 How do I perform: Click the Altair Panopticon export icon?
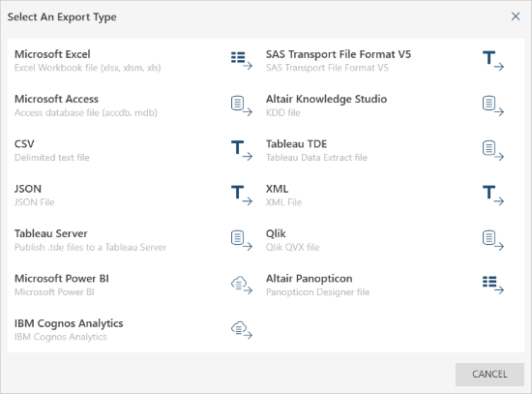coord(493,285)
